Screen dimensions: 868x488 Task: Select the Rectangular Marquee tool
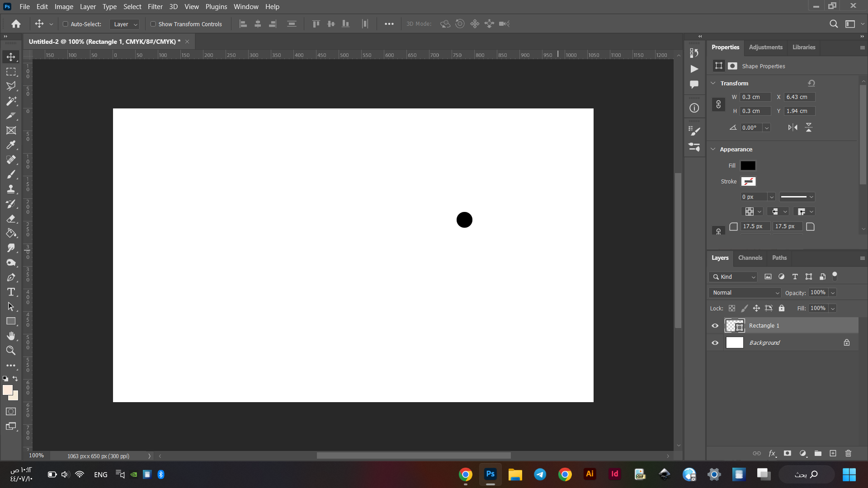pos(11,72)
